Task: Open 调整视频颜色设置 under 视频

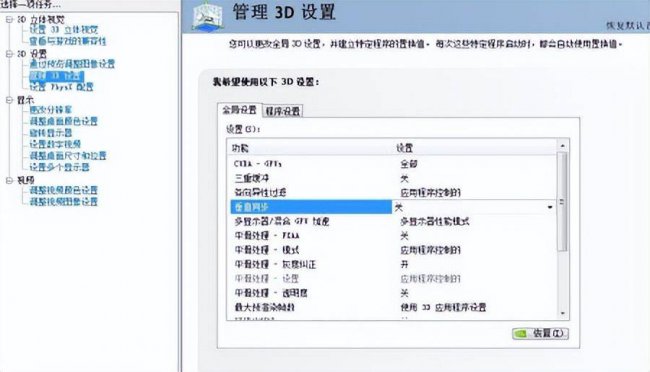Action: 63,190
